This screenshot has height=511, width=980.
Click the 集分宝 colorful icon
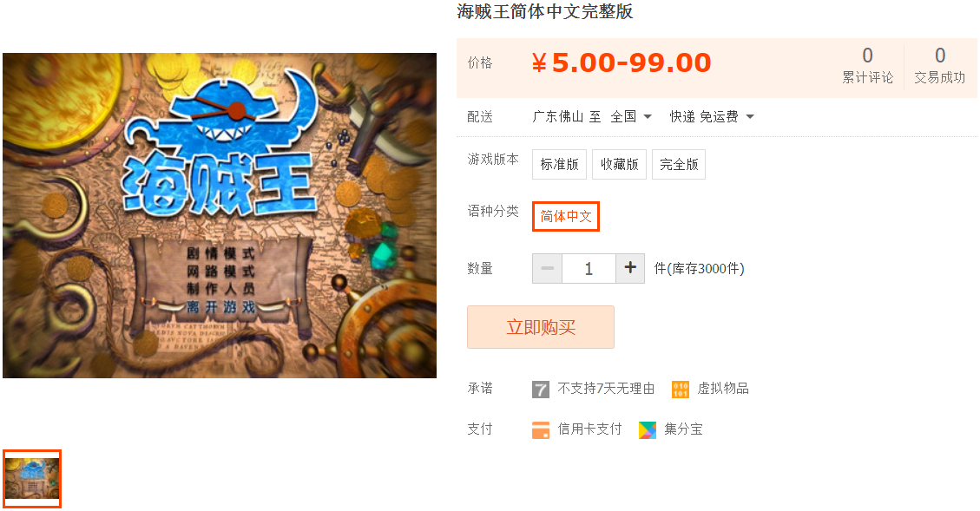648,429
